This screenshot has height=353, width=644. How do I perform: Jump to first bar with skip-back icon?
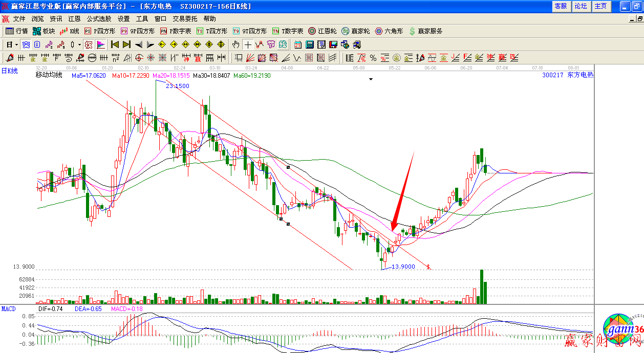click(x=115, y=45)
